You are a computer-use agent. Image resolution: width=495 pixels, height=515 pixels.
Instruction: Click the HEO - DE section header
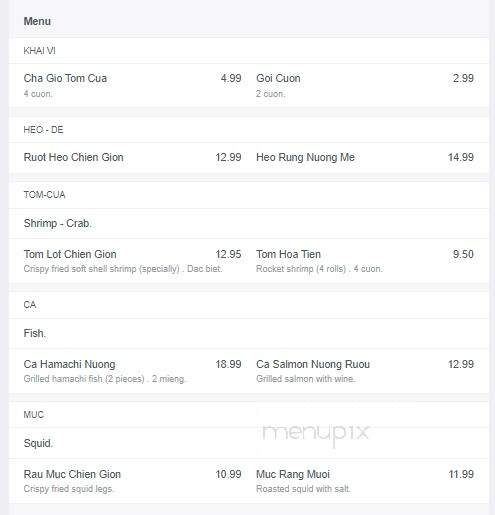click(43, 130)
